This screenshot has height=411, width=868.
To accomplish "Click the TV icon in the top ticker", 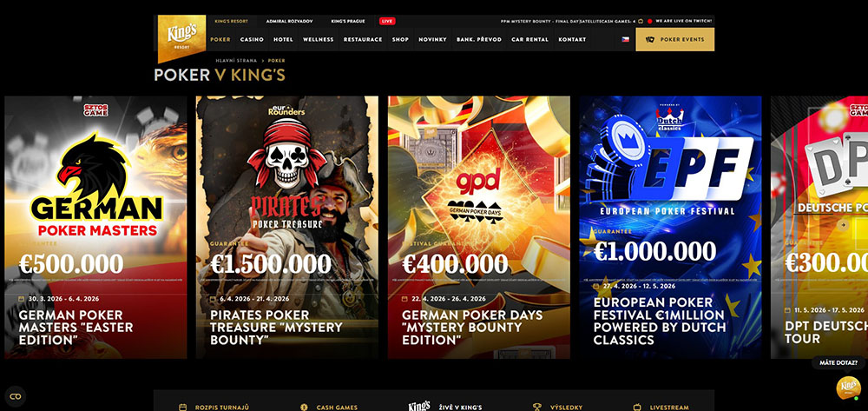I will [641, 21].
